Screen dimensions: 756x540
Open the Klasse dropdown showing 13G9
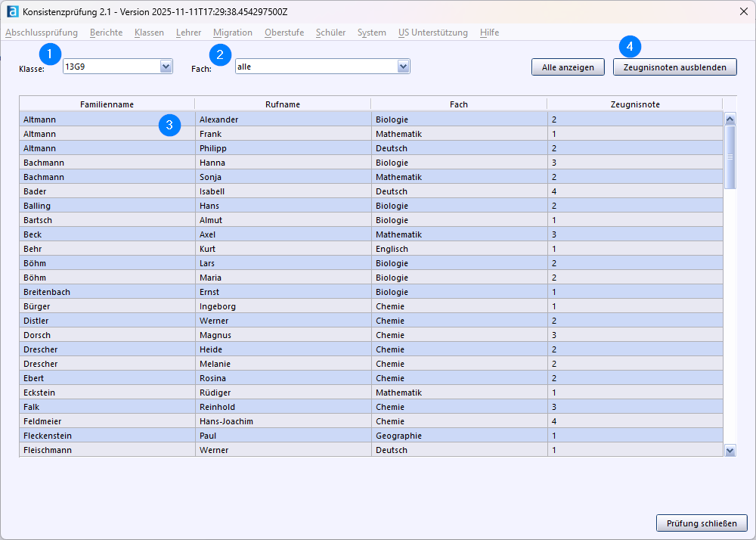pyautogui.click(x=166, y=67)
